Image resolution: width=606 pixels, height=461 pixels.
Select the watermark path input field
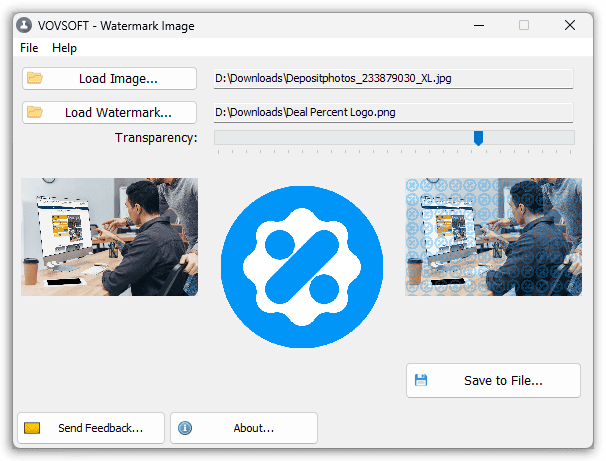[393, 112]
